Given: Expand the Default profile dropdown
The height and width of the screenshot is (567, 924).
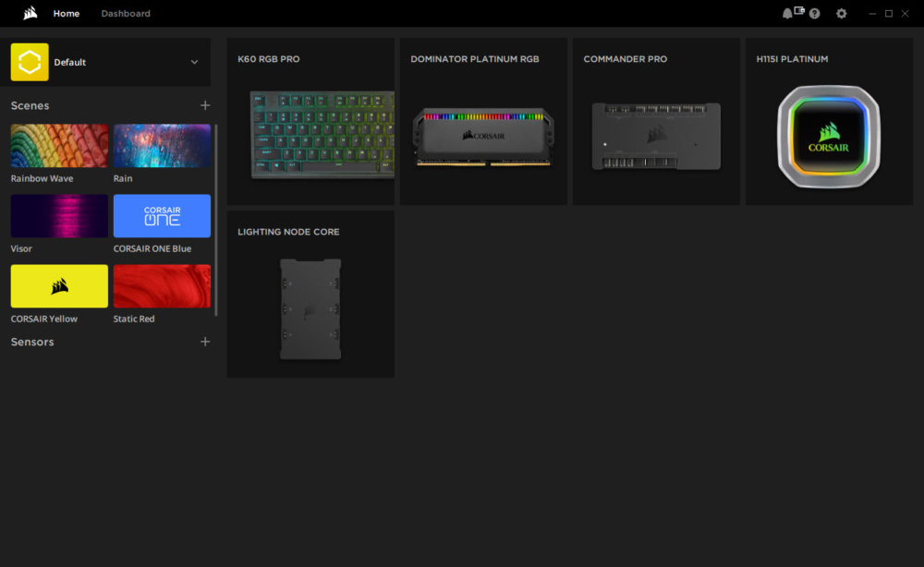Looking at the screenshot, I should (194, 62).
